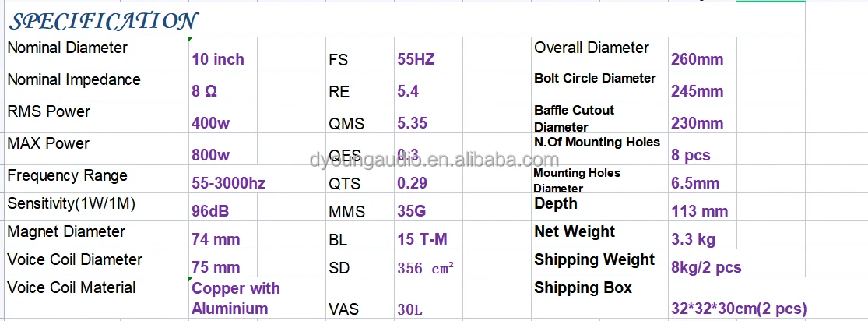Click the 96dB sensitivity value cell
The width and height of the screenshot is (868, 321).
[x=210, y=211]
